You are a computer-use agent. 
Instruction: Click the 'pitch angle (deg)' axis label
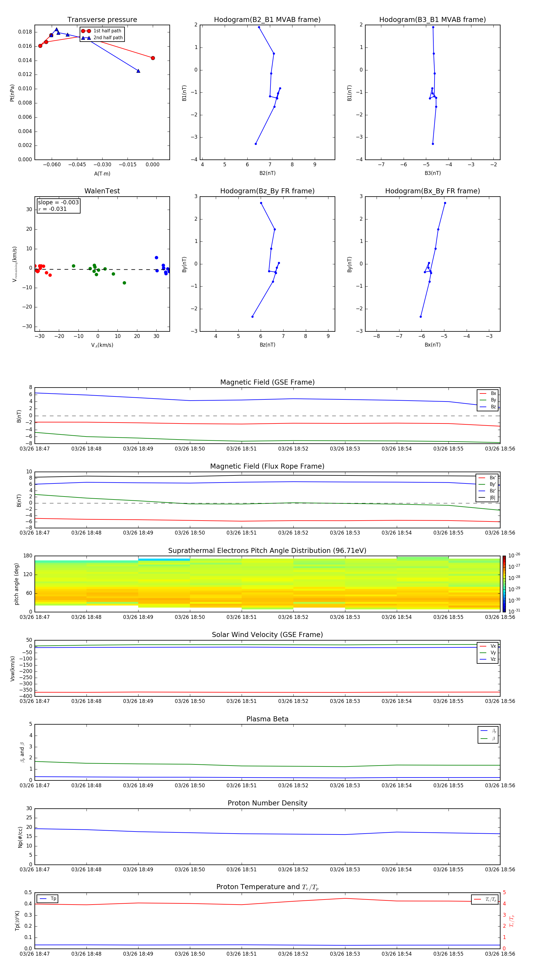click(16, 584)
